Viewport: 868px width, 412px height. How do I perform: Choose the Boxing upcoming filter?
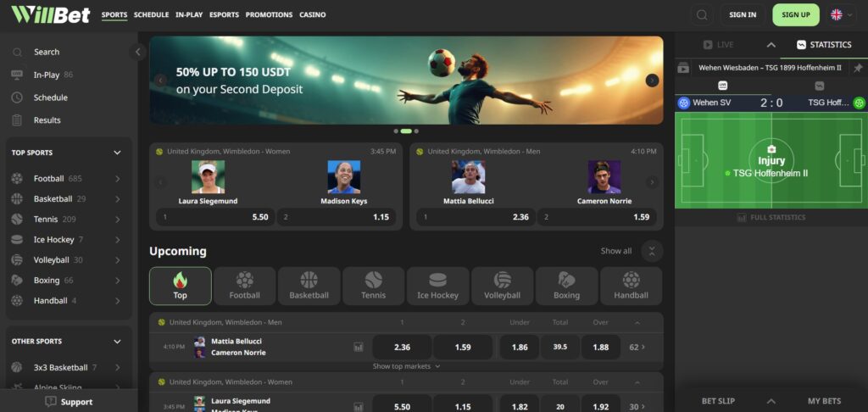click(566, 287)
